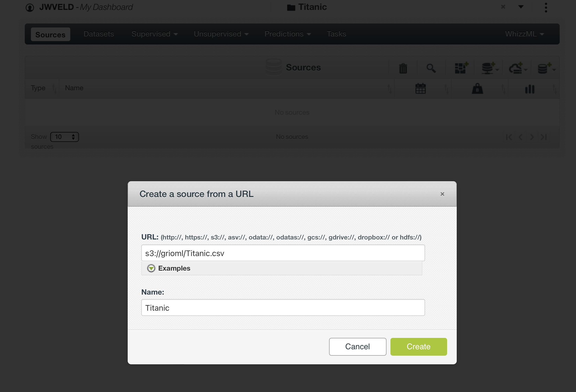The width and height of the screenshot is (576, 392).
Task: Click the user profile avatar icon
Action: (30, 8)
